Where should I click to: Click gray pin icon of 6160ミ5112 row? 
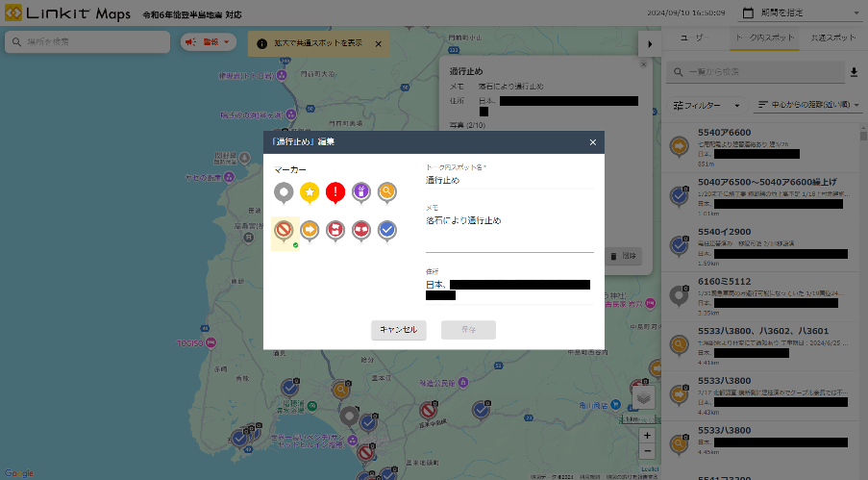coord(679,296)
